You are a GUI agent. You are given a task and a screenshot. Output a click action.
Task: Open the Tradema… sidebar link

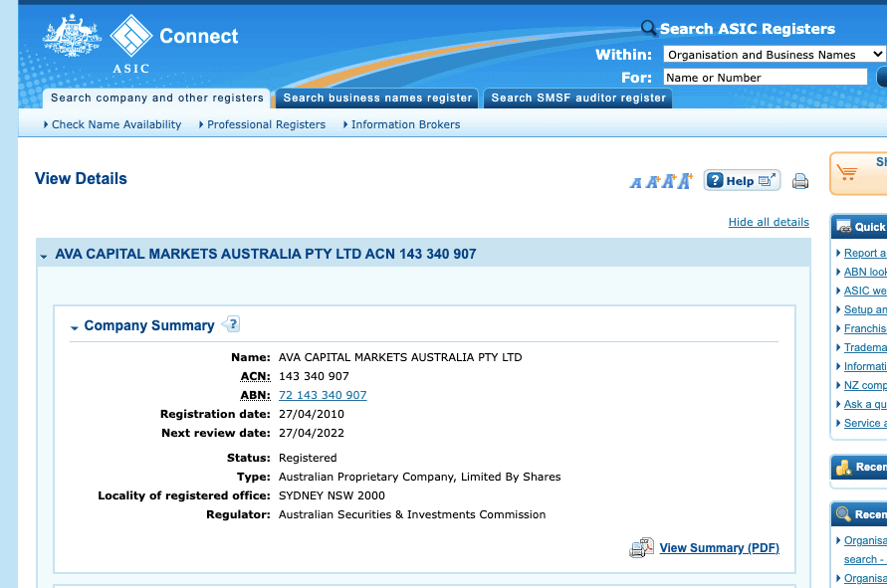point(865,347)
